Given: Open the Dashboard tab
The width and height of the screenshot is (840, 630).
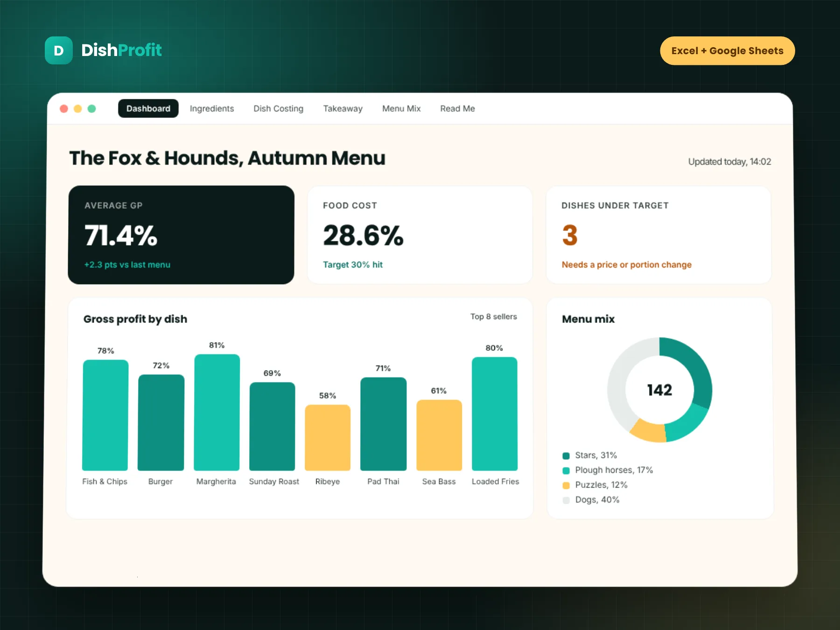Looking at the screenshot, I should (148, 108).
